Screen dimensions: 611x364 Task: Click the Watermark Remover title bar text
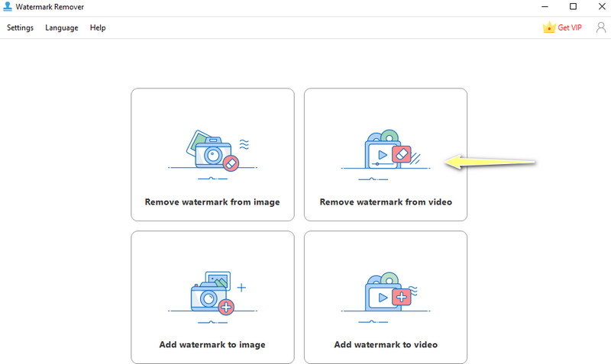coord(50,7)
